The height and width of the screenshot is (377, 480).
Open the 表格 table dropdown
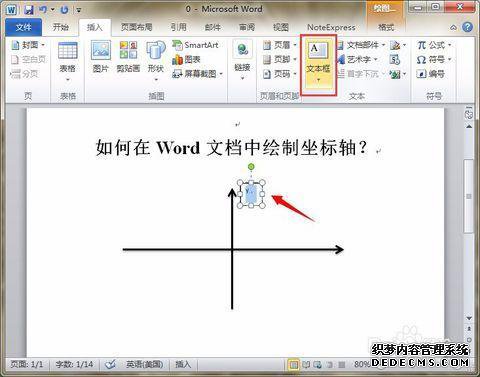[68, 80]
